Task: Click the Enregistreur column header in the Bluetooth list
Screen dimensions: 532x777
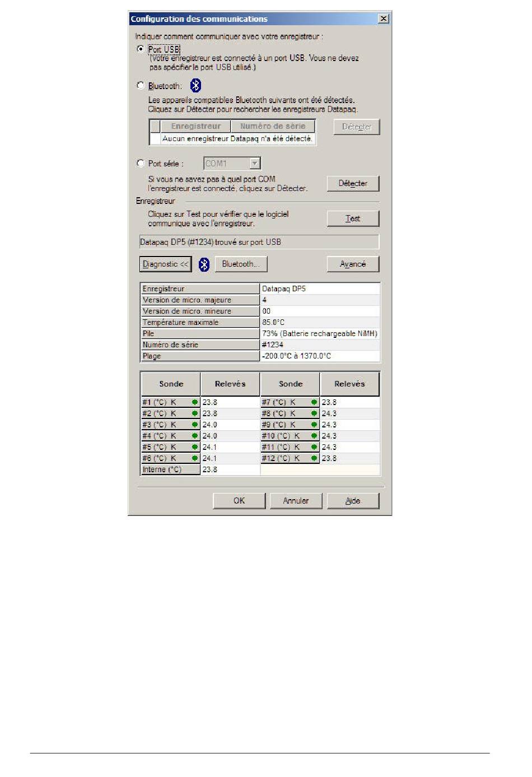Action: click(196, 126)
